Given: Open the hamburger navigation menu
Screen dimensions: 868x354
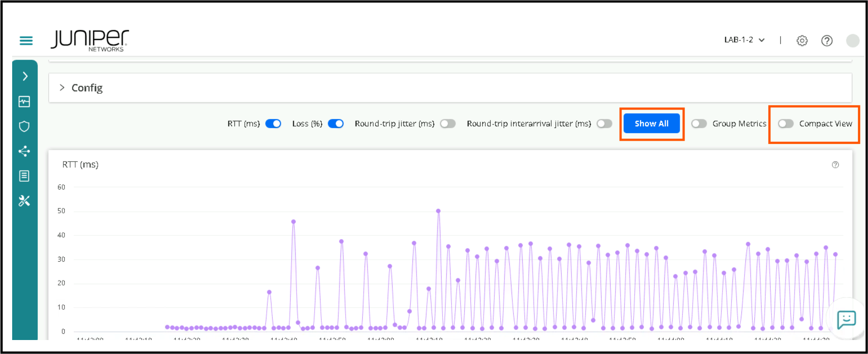Looking at the screenshot, I should pos(26,41).
